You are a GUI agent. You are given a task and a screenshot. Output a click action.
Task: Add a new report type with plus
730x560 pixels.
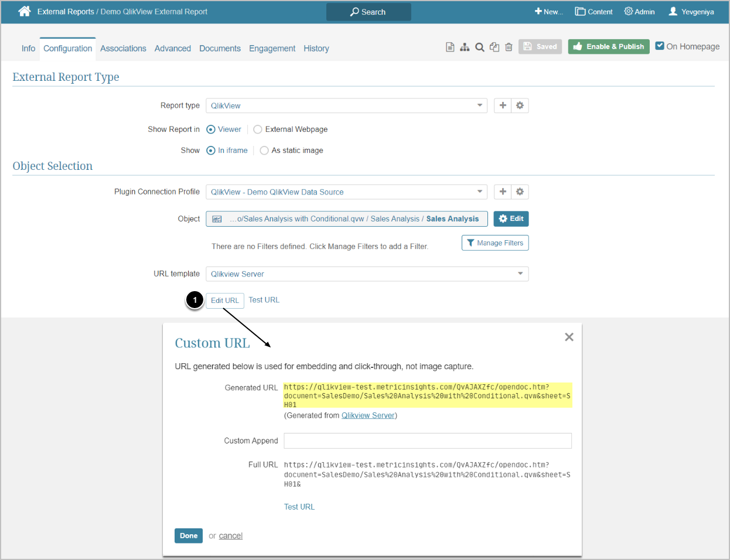pyautogui.click(x=503, y=105)
